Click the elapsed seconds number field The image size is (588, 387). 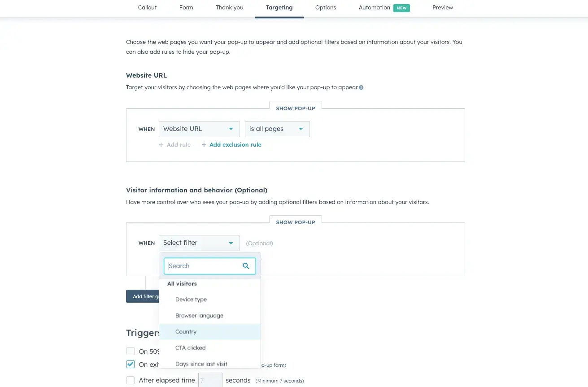click(210, 380)
